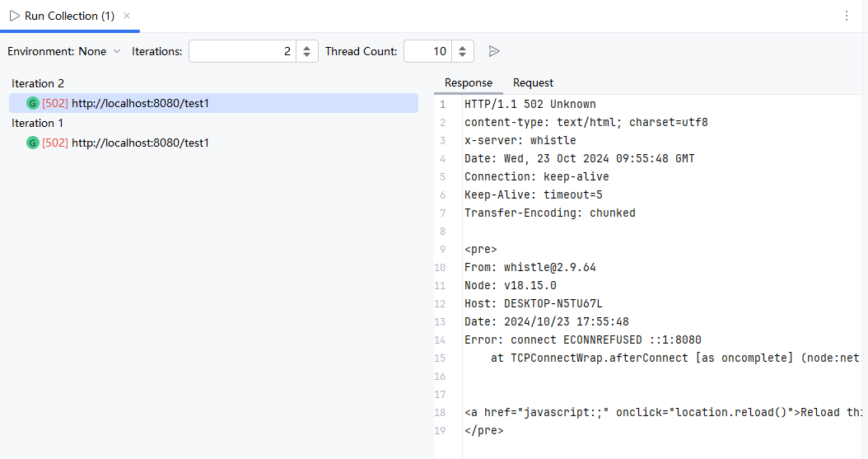868x459 pixels.
Task: Switch to the Request tab
Action: click(x=533, y=82)
